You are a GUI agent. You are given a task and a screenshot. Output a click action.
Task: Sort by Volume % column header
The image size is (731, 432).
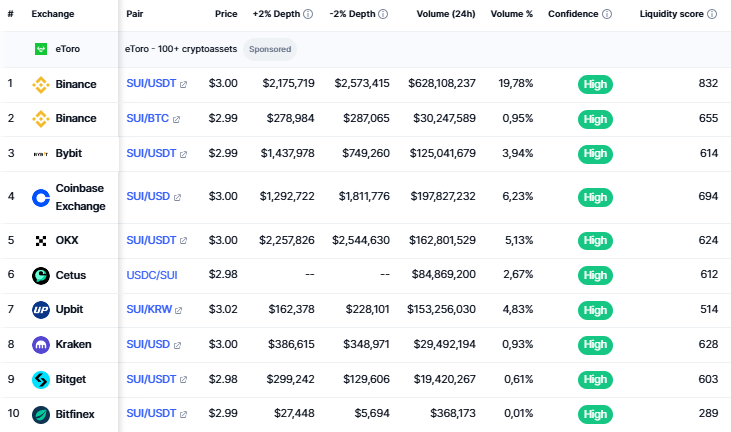511,14
